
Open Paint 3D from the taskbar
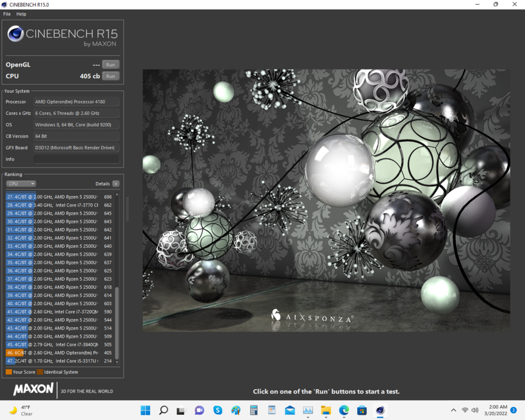(235, 410)
